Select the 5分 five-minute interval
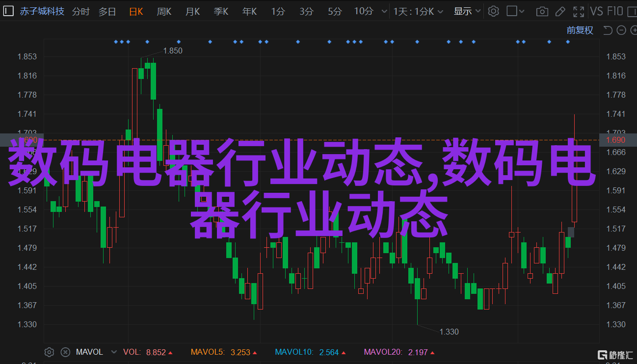Screen dimensions: 637x364 coord(335,11)
